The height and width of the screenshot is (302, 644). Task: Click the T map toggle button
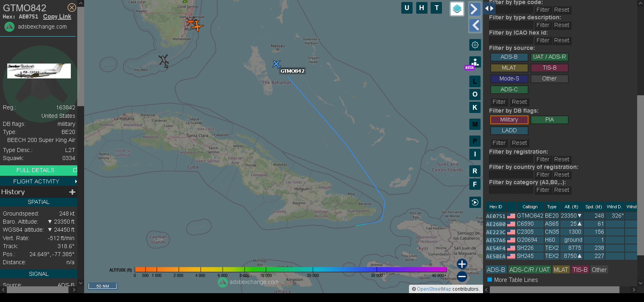(437, 8)
